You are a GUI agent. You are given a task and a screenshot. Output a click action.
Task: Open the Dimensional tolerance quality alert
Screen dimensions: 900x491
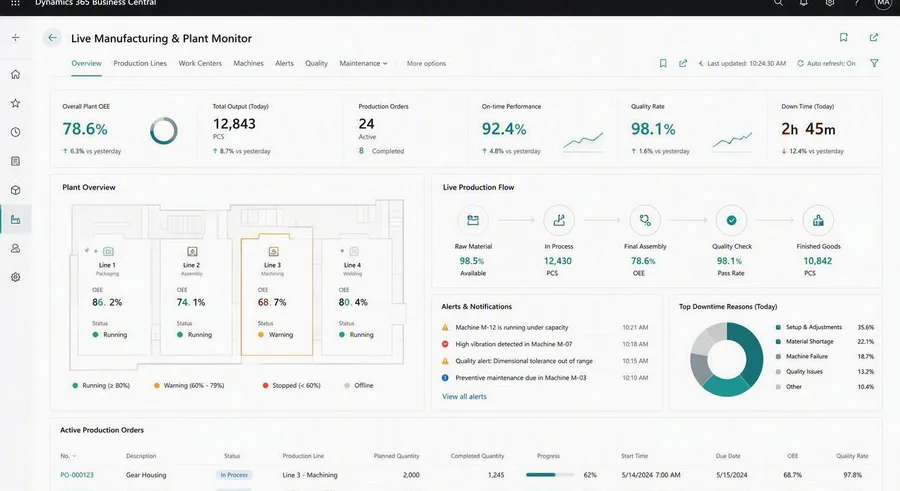point(545,361)
